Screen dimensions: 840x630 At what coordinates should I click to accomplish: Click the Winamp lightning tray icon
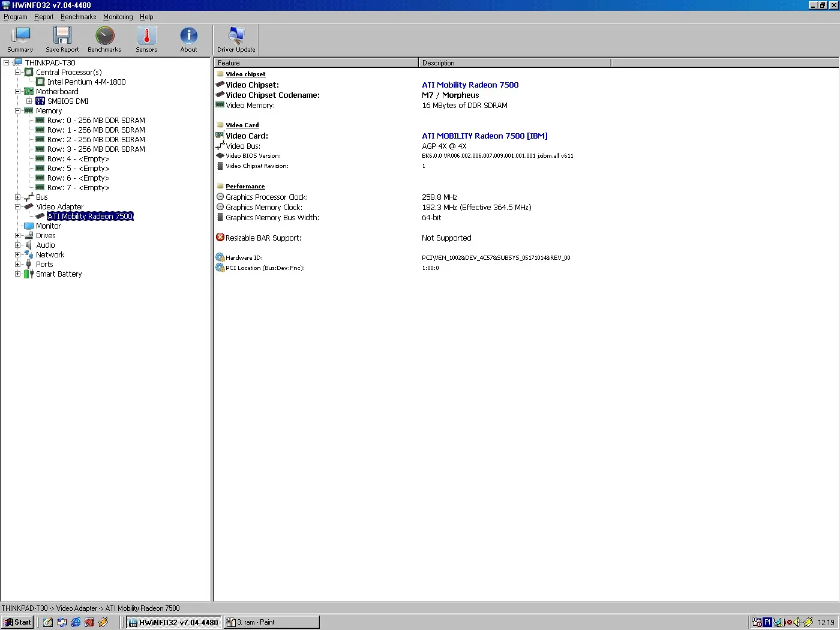808,622
